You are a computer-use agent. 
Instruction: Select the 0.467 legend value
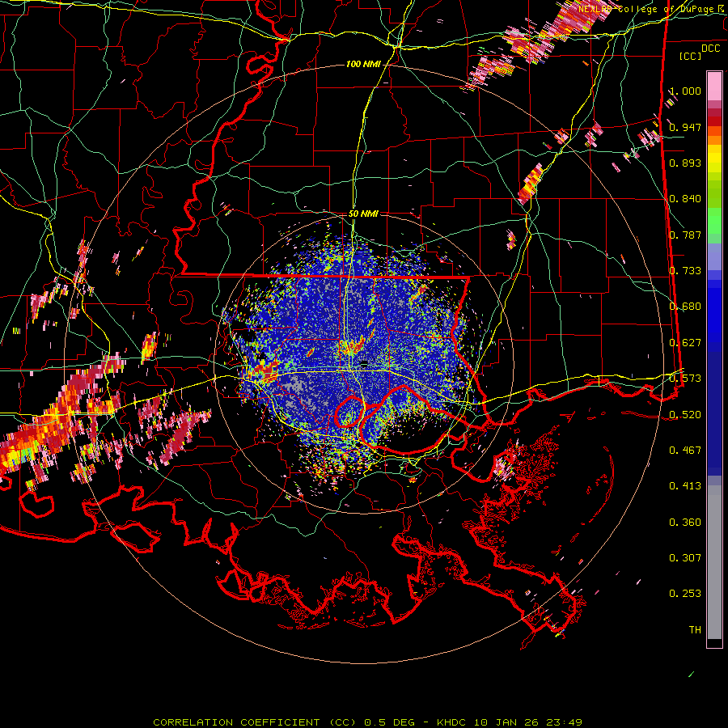coord(685,451)
